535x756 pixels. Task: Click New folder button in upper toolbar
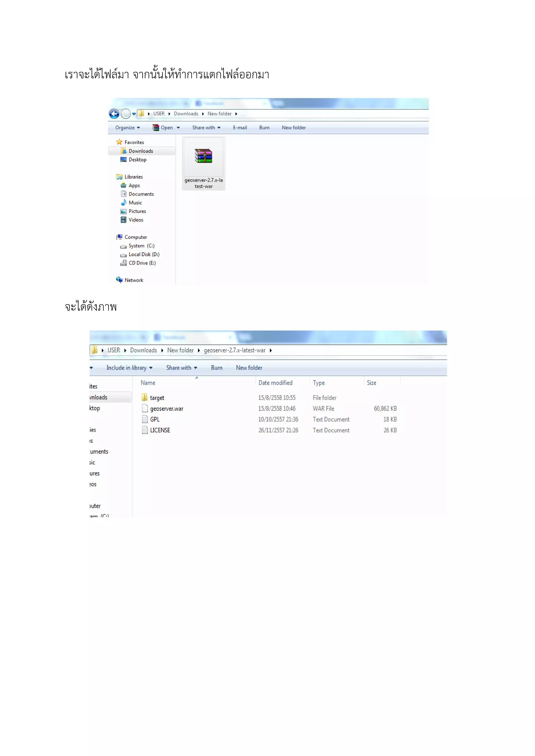pos(294,128)
